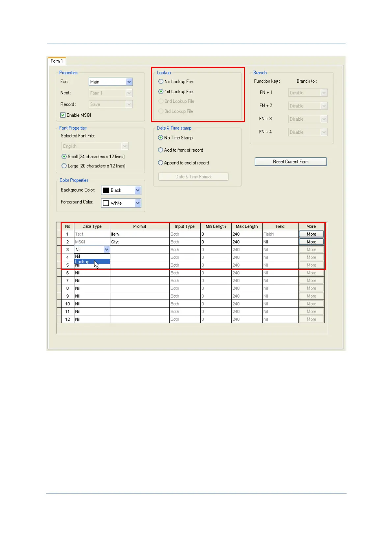Open the Selected Font File dropdown
Viewport: 392px width, 555px height.
click(x=95, y=146)
